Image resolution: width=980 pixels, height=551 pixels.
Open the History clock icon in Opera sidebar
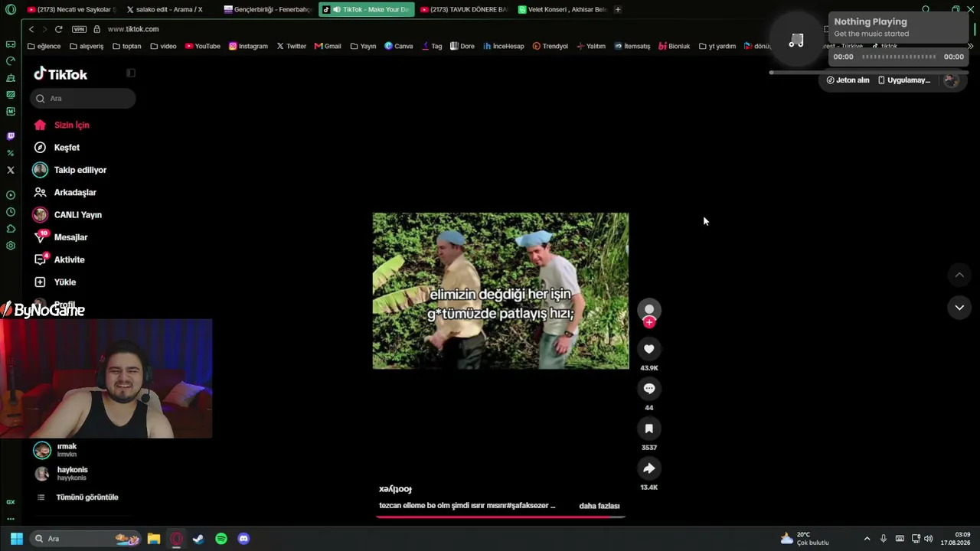(11, 212)
